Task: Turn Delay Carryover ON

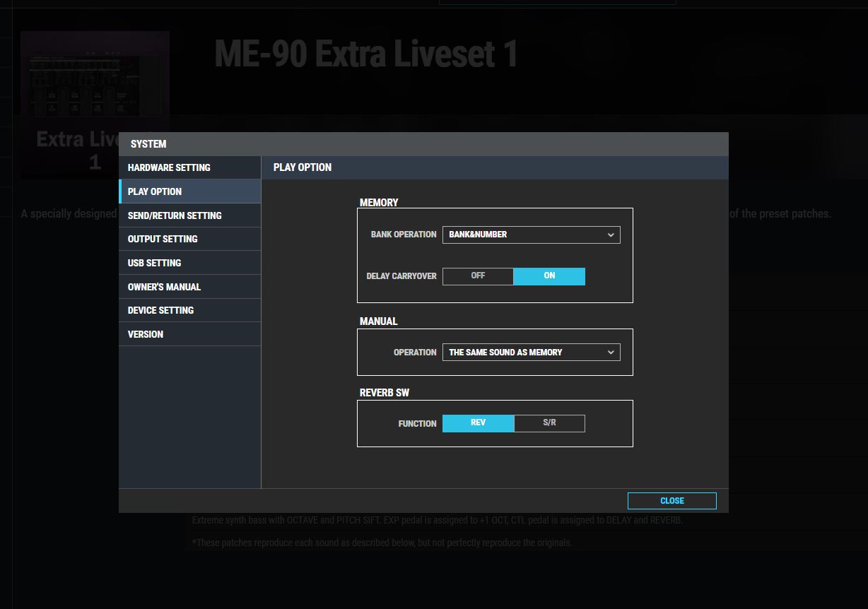Action: (549, 276)
